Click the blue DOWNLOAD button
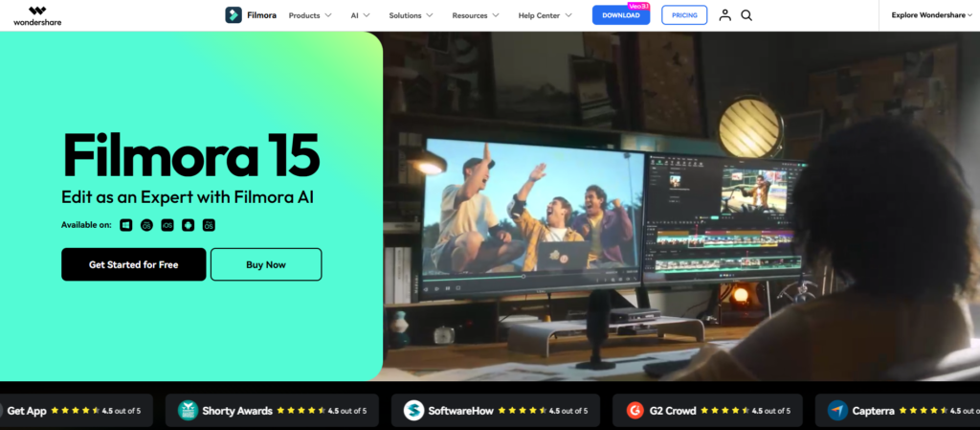This screenshot has height=430, width=980. coord(620,15)
